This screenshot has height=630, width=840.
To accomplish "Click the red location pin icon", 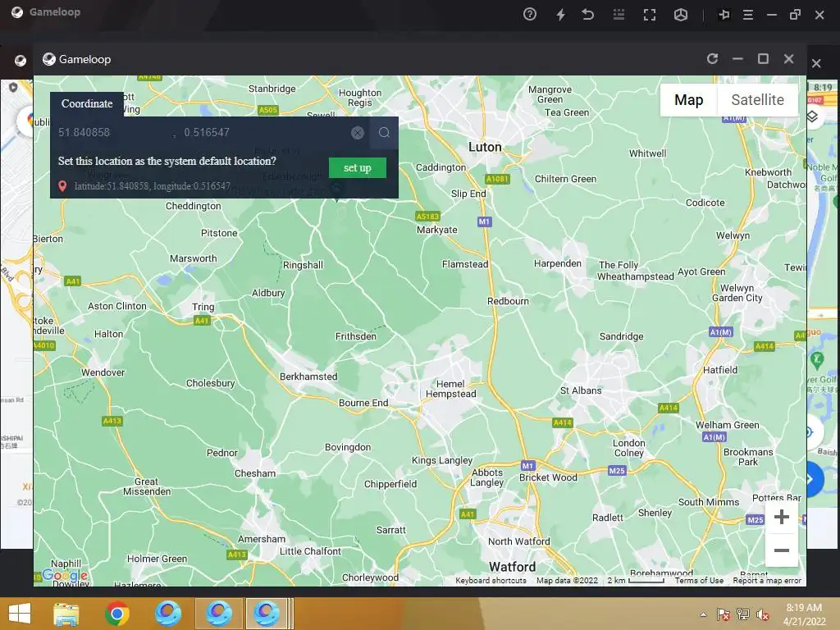I will [x=62, y=186].
